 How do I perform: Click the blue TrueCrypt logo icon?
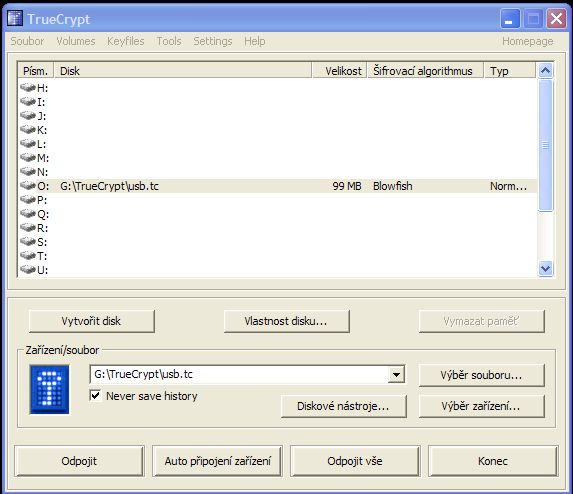tap(49, 390)
